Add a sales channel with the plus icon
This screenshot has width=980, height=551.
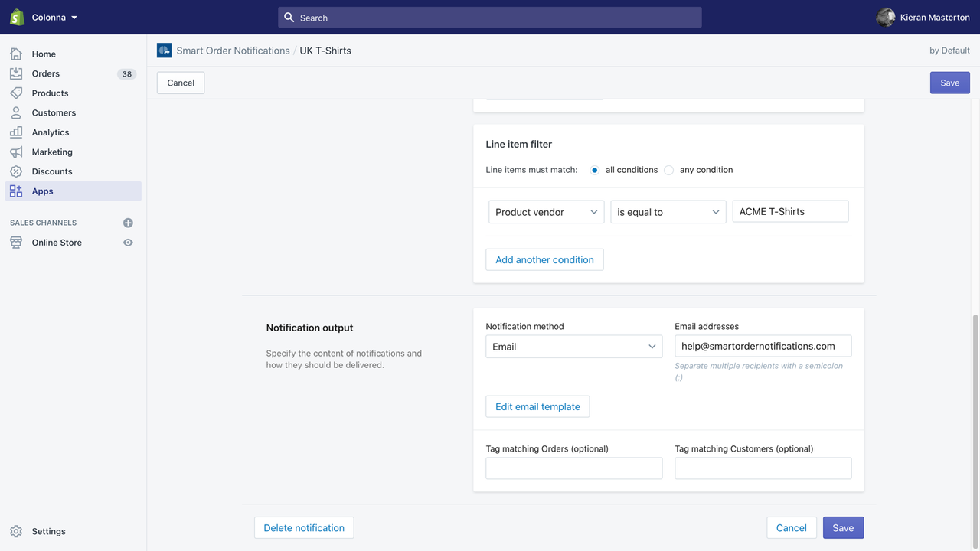128,222
